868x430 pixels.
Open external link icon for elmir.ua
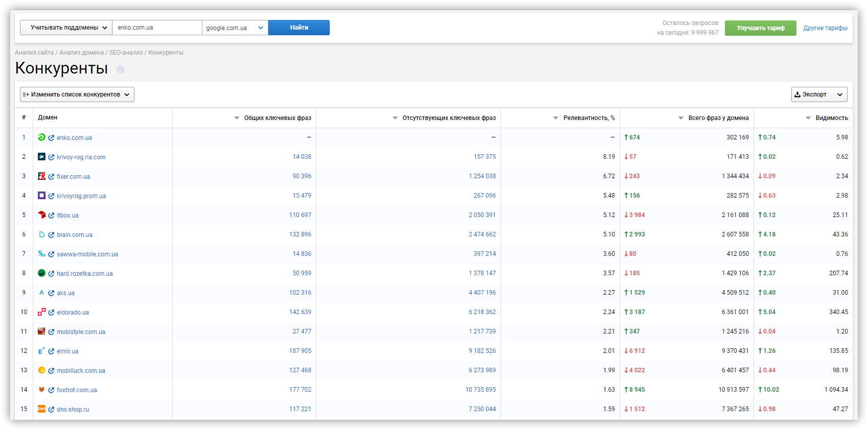[x=51, y=351]
